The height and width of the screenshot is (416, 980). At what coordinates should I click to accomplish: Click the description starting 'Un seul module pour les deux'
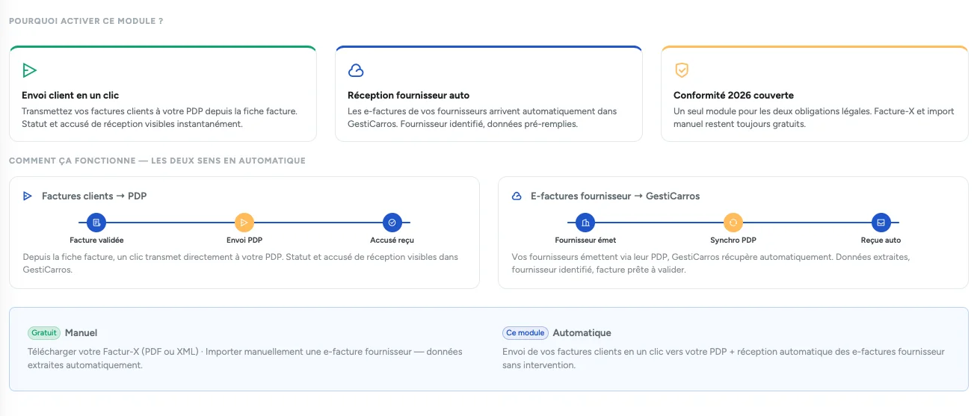click(814, 117)
